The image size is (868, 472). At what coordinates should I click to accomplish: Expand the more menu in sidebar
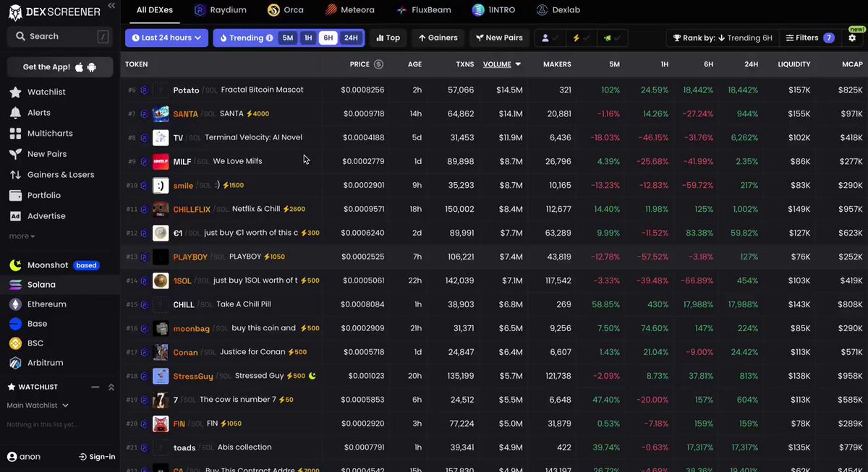[22, 236]
